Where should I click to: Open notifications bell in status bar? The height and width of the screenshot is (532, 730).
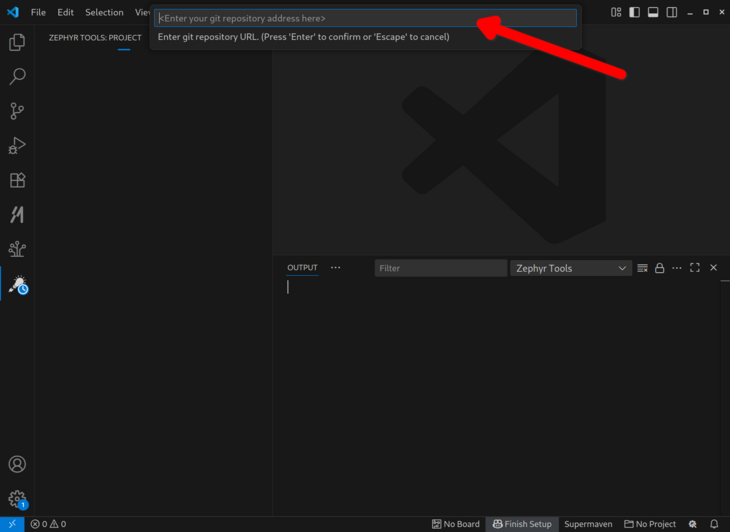[x=714, y=524]
